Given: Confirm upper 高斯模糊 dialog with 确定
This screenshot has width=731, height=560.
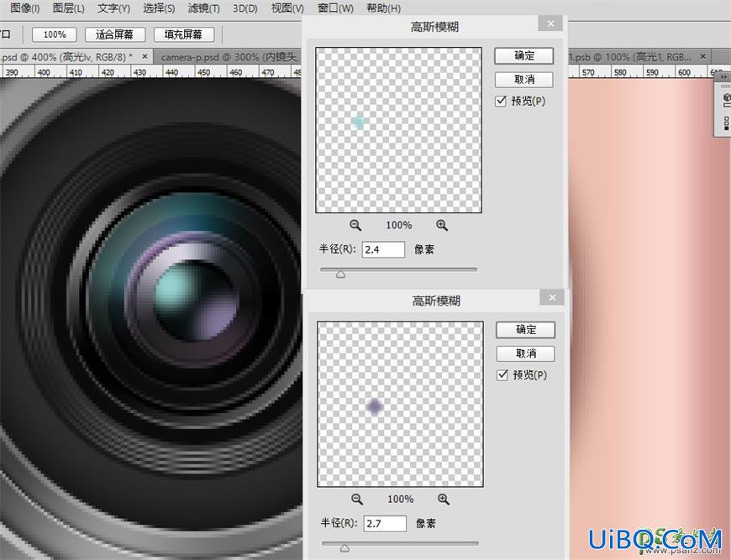Looking at the screenshot, I should (524, 56).
